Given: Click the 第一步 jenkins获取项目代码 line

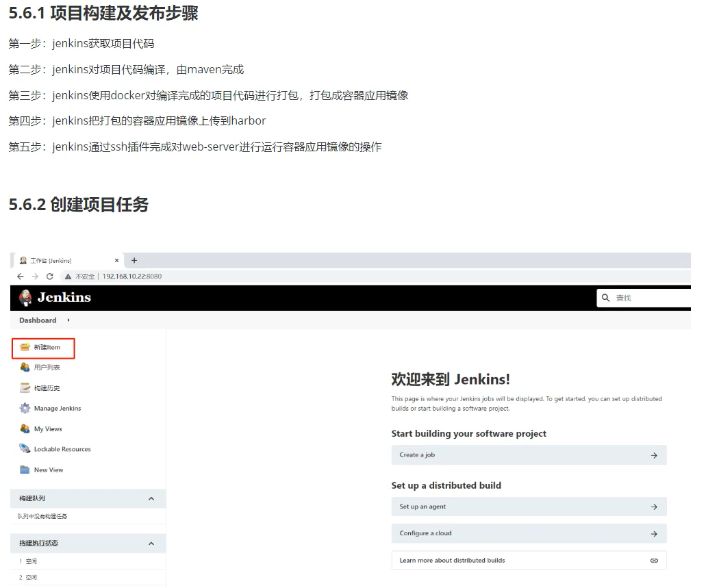Looking at the screenshot, I should coord(81,44).
